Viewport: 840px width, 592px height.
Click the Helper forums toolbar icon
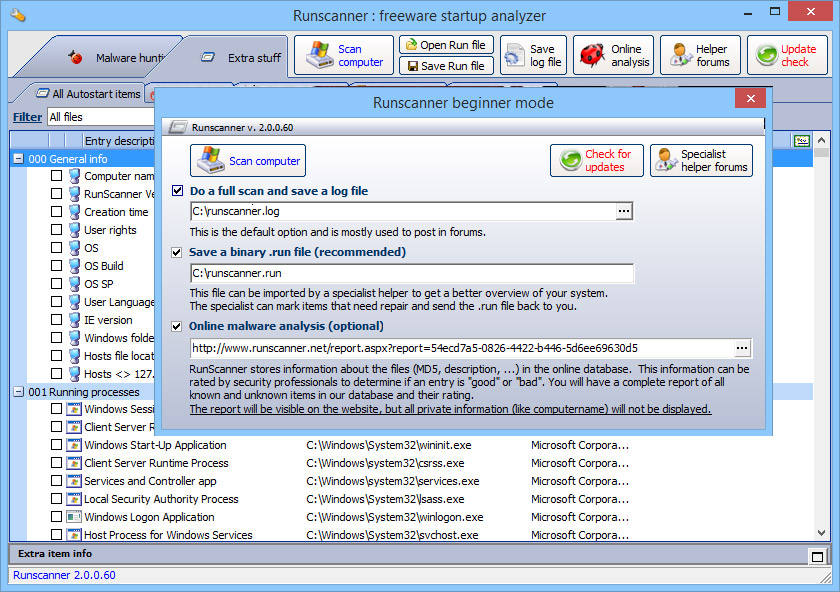pos(700,54)
